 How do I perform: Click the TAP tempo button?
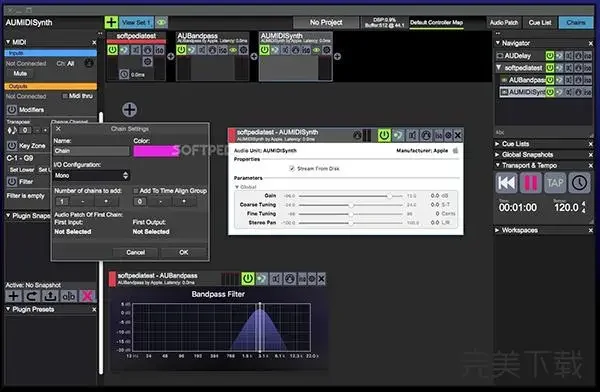pyautogui.click(x=555, y=183)
